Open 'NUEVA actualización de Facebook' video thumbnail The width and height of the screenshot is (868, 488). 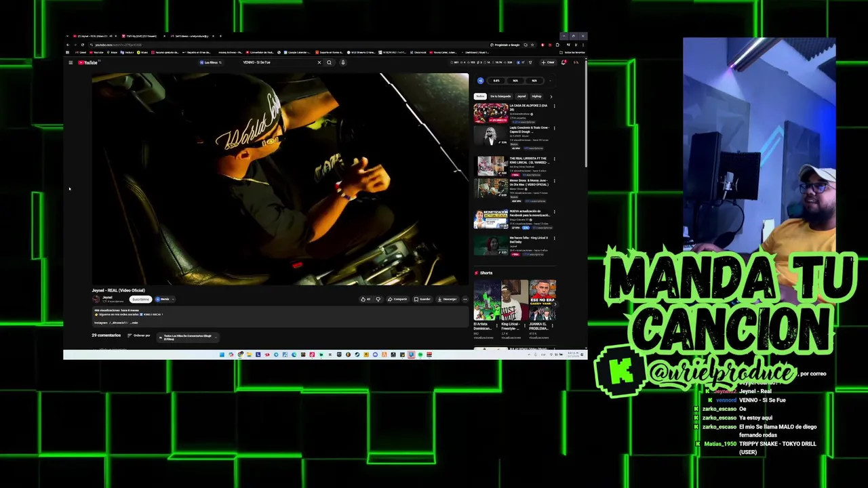coord(491,220)
